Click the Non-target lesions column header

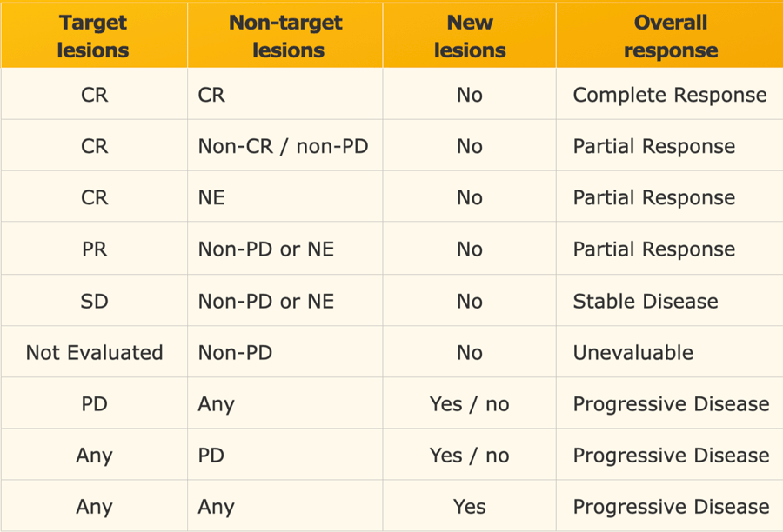point(285,36)
